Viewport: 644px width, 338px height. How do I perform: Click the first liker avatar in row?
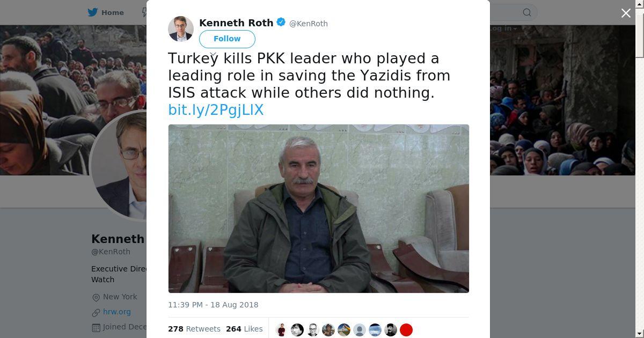coord(282,330)
